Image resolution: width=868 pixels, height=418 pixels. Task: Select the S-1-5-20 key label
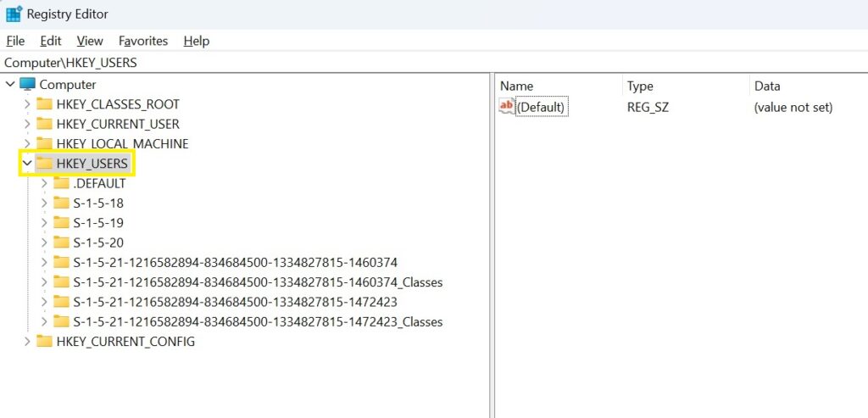tap(98, 242)
